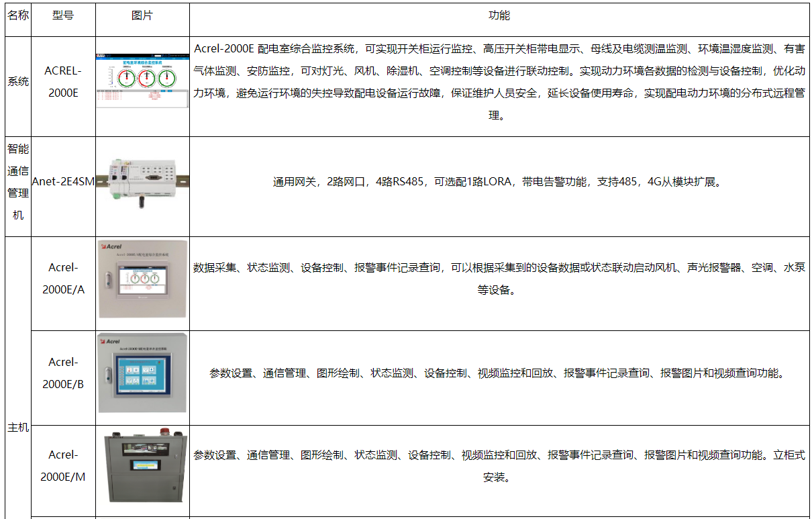
Task: Click the description mentioning 立柜式安装
Action: pyautogui.click(x=499, y=466)
